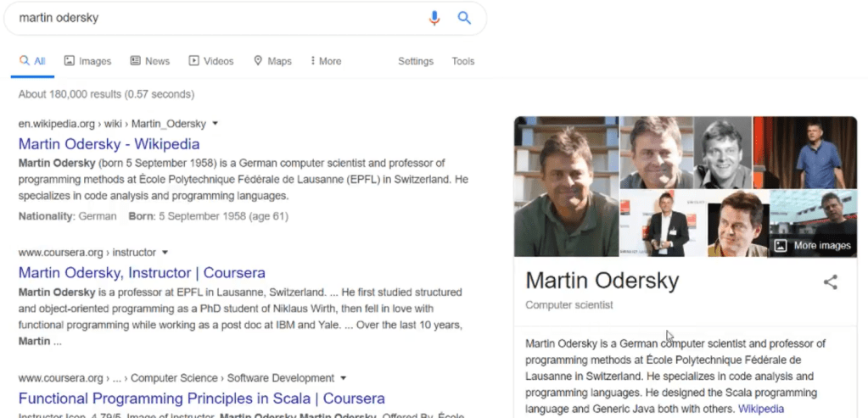Open search Tools

pos(462,61)
